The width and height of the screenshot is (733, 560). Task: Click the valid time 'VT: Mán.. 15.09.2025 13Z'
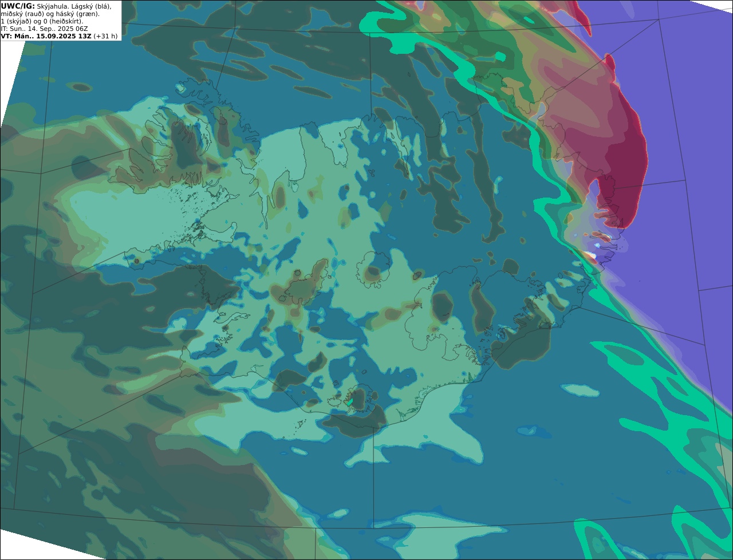click(x=46, y=36)
